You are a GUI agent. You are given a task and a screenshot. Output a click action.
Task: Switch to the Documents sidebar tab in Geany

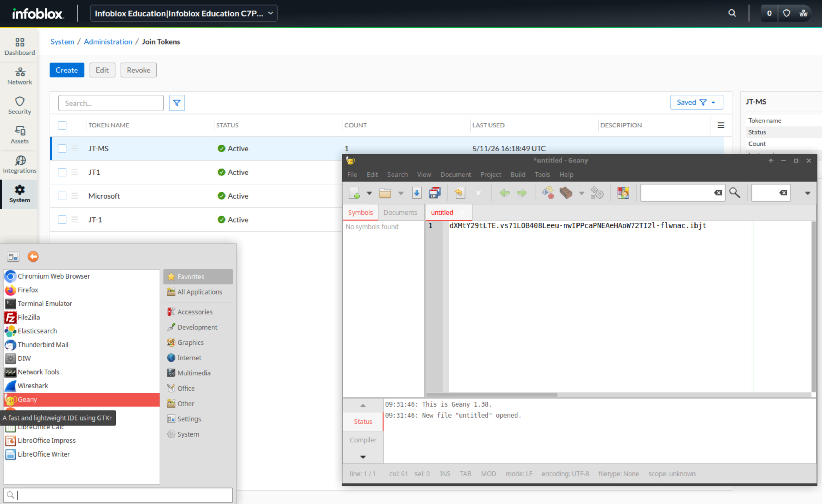click(400, 213)
